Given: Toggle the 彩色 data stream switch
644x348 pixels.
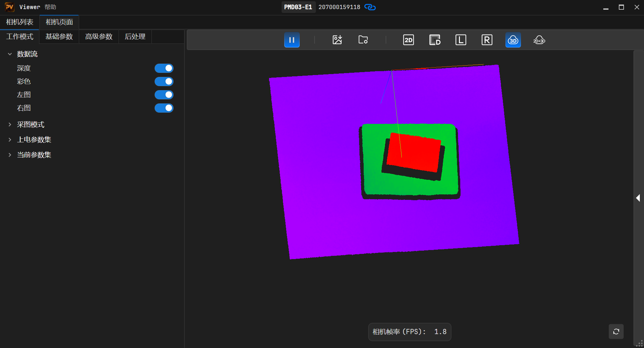Looking at the screenshot, I should point(164,82).
